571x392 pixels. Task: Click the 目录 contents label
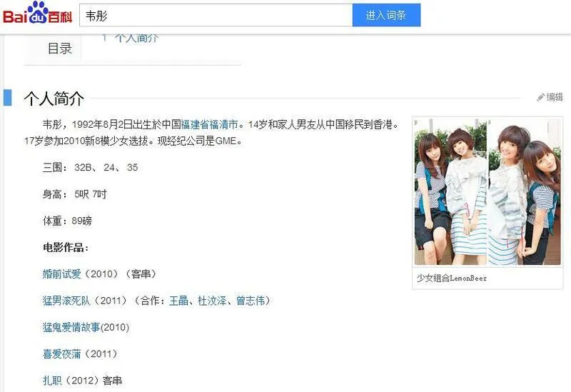click(60, 49)
